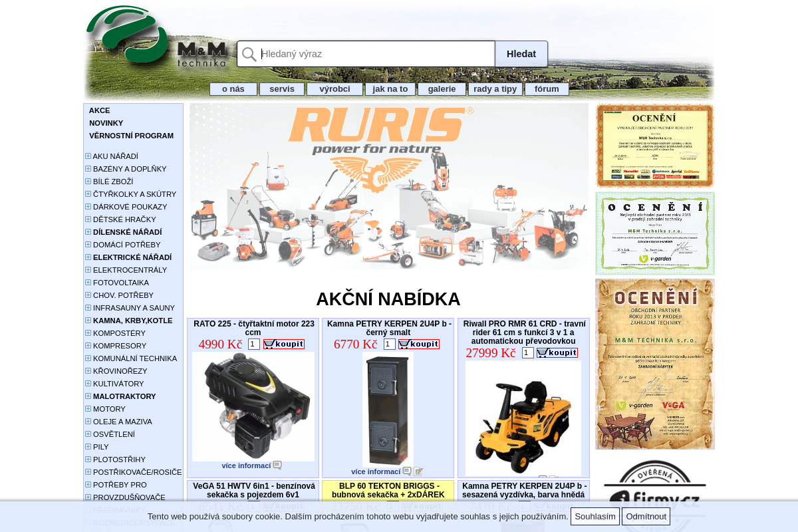This screenshot has width=798, height=532.
Task: Expand ELEKTROCENTRÁLY plus icon
Action: coord(88,270)
